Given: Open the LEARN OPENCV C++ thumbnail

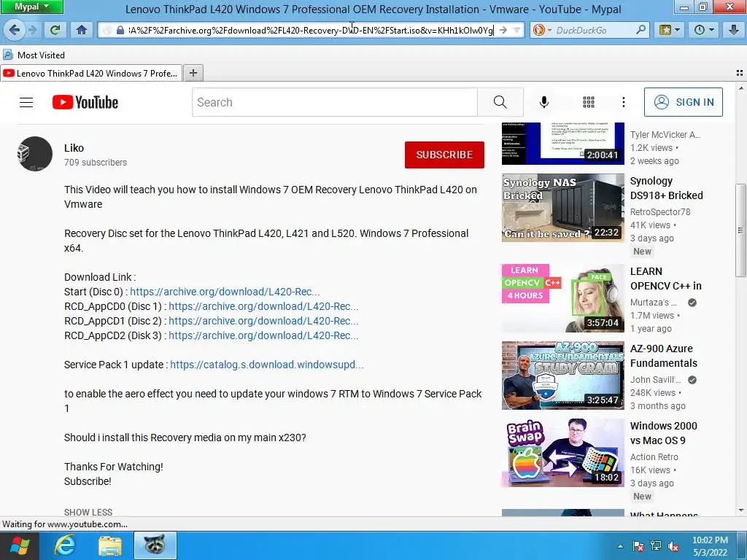Looking at the screenshot, I should tap(562, 298).
